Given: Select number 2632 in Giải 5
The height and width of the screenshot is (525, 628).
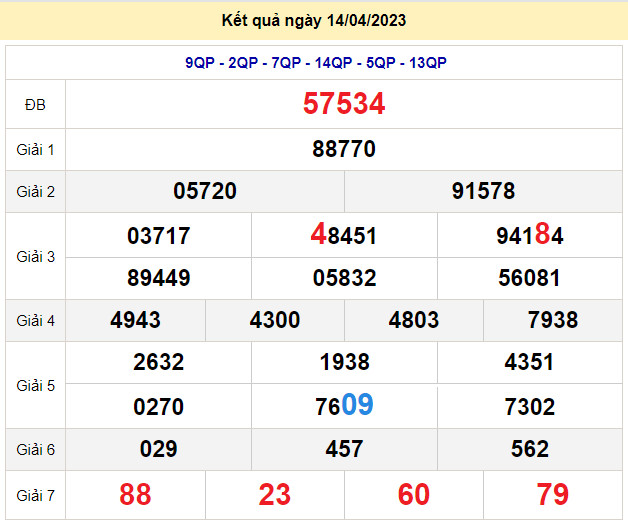Looking at the screenshot, I should [159, 362].
